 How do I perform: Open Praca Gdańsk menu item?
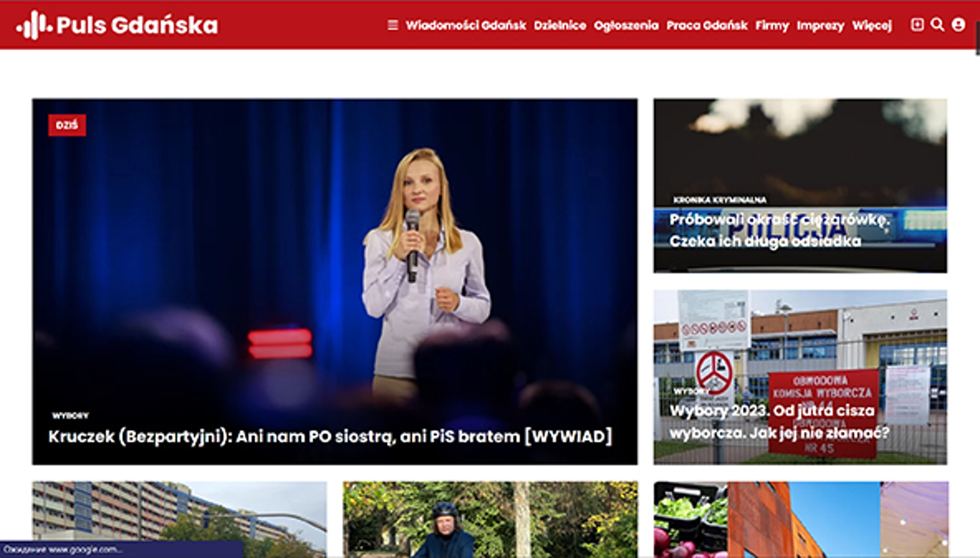(707, 26)
